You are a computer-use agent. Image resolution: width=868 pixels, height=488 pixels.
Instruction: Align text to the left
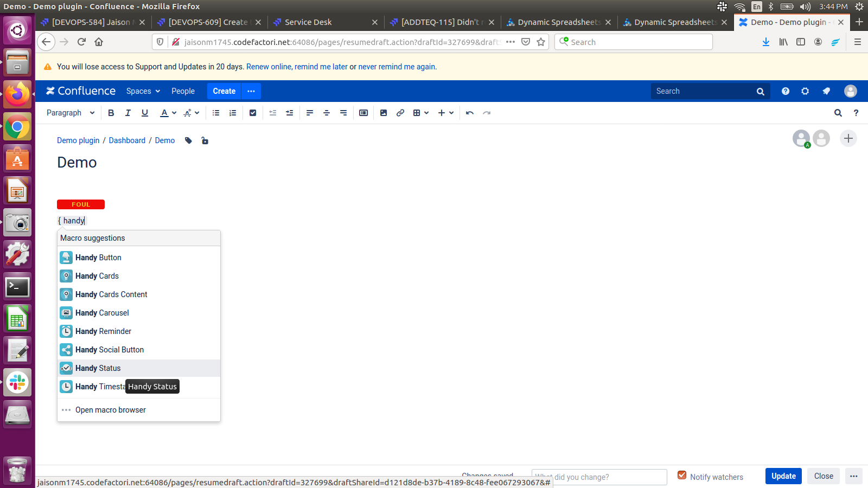coord(310,113)
